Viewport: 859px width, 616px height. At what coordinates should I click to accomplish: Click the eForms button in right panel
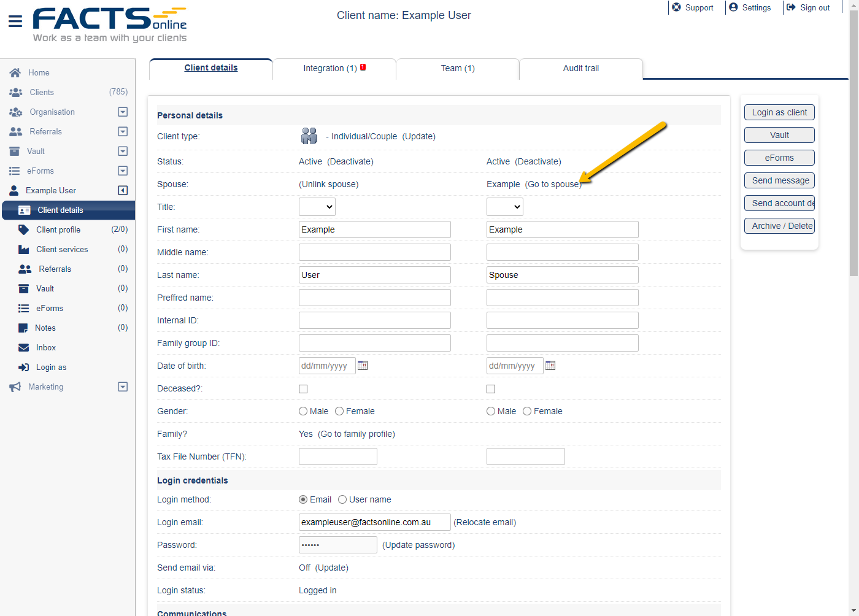pos(779,158)
